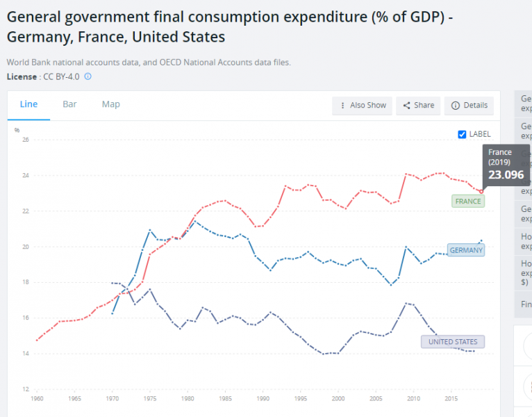Click the France 2019 data point
This screenshot has width=532, height=417.
[481, 191]
